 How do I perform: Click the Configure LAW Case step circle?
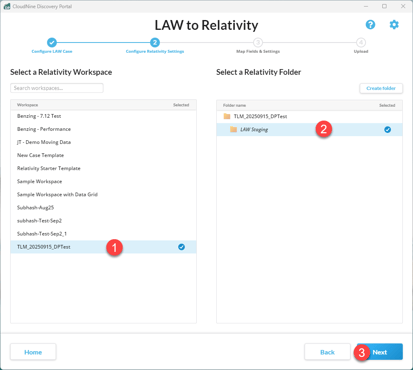click(x=52, y=42)
